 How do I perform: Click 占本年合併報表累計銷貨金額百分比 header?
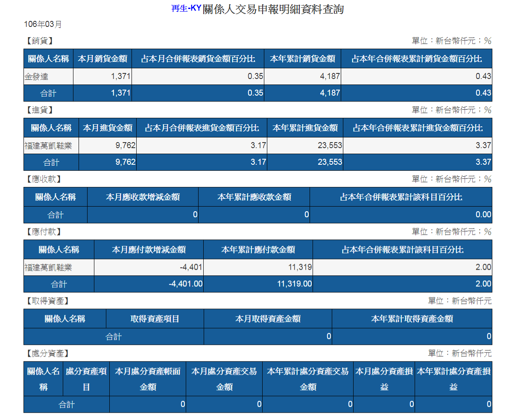click(416, 59)
